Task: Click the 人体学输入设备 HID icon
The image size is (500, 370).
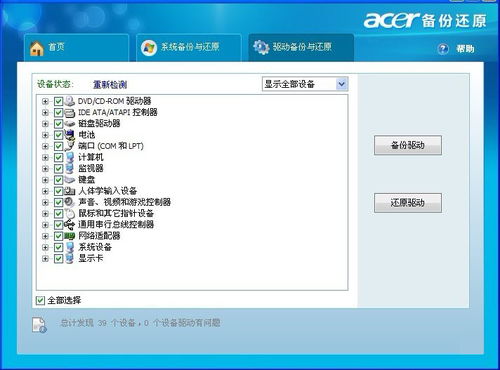Action: coord(69,191)
